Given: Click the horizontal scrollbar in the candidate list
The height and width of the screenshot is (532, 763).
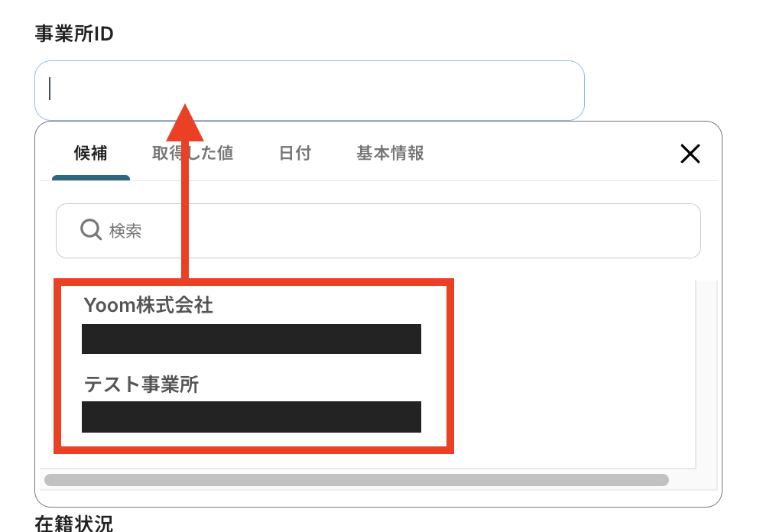Looking at the screenshot, I should click(357, 480).
